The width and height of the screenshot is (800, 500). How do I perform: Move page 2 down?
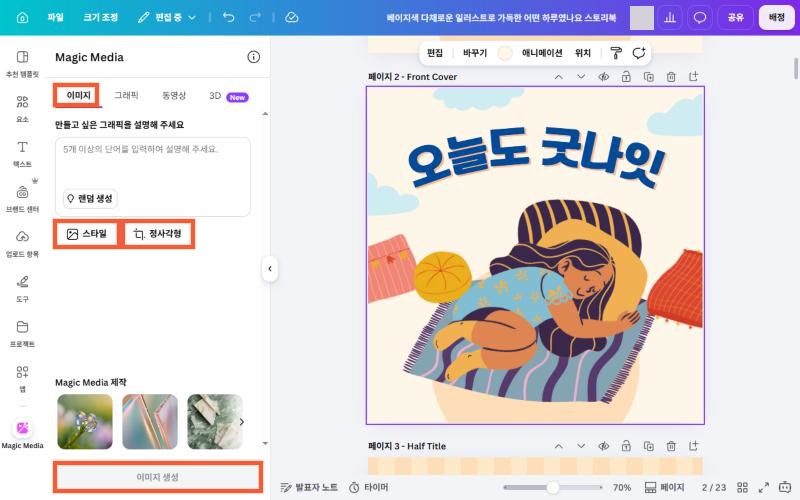581,77
